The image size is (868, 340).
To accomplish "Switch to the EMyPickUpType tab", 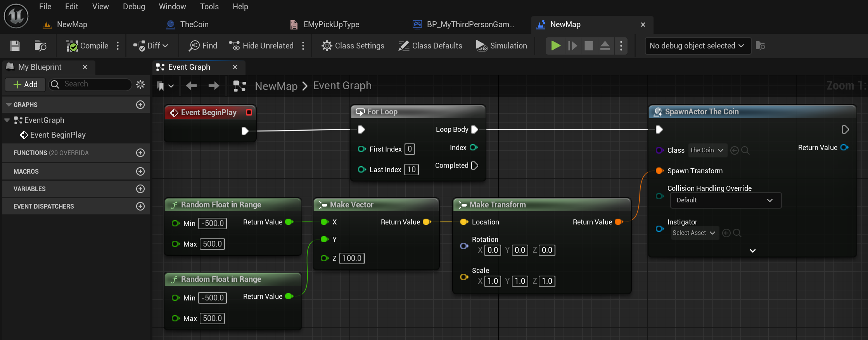I will 325,24.
